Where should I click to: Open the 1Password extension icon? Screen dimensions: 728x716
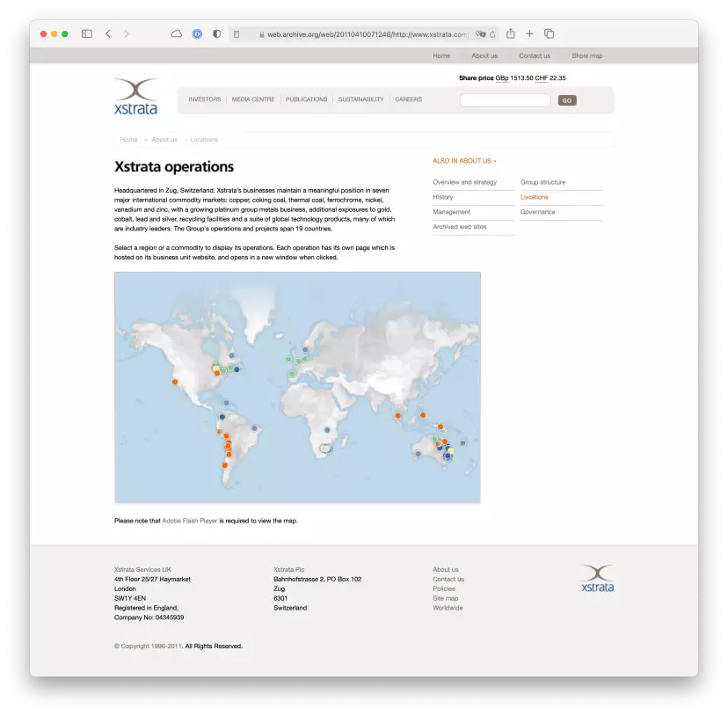[197, 34]
